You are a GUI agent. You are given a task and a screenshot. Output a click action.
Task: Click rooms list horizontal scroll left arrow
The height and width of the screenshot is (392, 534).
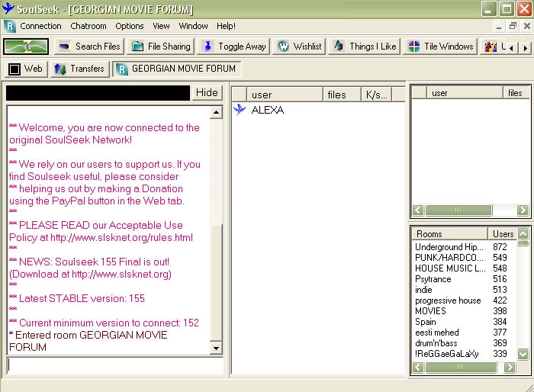pyautogui.click(x=418, y=367)
